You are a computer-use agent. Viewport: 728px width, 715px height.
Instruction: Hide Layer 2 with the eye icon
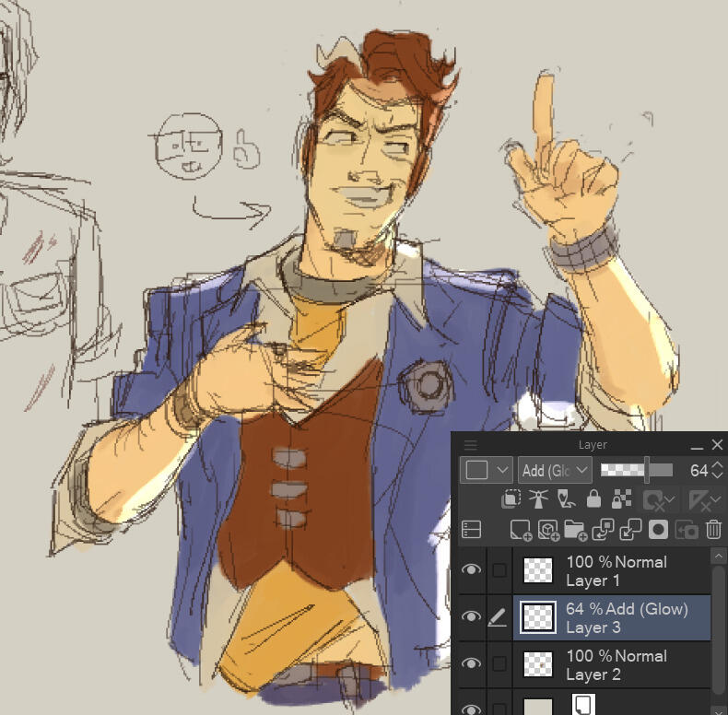coord(472,664)
